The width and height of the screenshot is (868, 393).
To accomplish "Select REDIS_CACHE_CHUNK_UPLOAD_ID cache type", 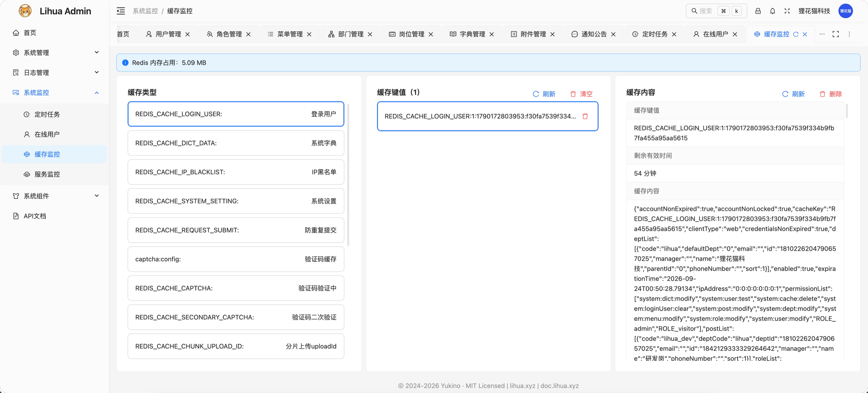I will tap(236, 346).
